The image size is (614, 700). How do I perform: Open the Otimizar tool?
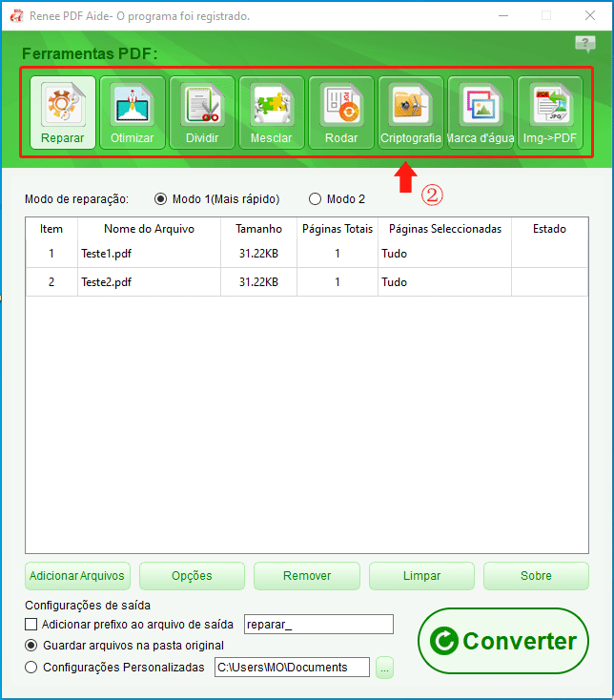(x=133, y=112)
